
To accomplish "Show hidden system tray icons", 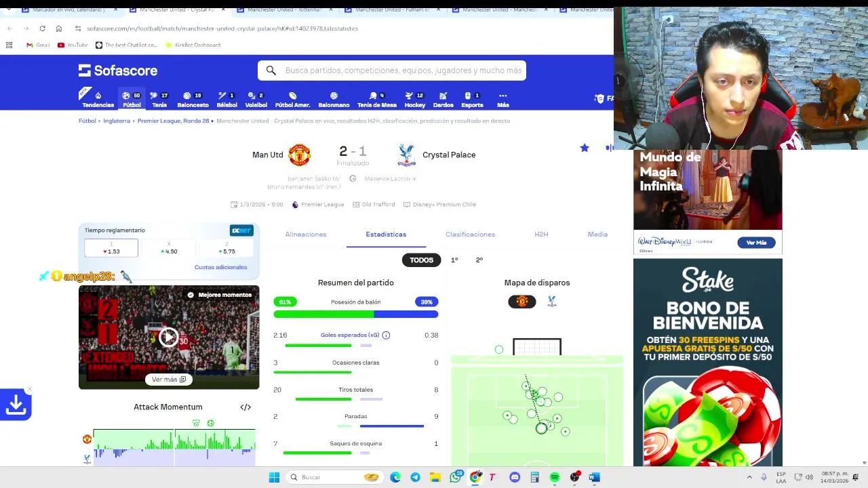I will pyautogui.click(x=749, y=477).
